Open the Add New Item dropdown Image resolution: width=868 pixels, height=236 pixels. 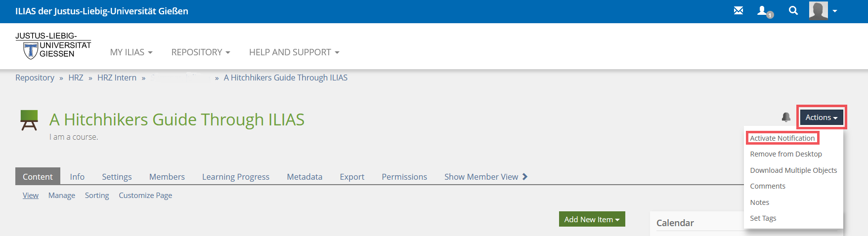tap(592, 219)
